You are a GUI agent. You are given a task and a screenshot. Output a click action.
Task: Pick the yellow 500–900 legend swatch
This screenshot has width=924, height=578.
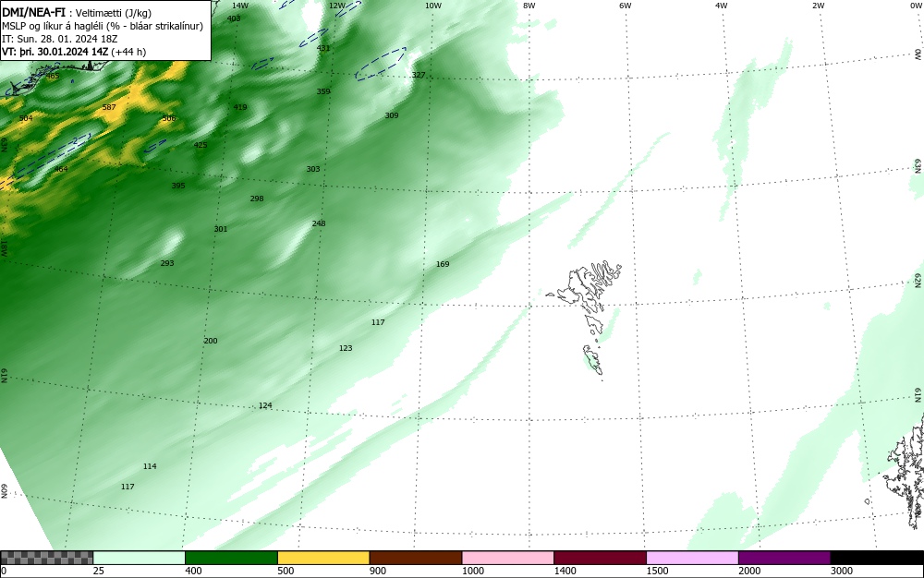[323, 558]
